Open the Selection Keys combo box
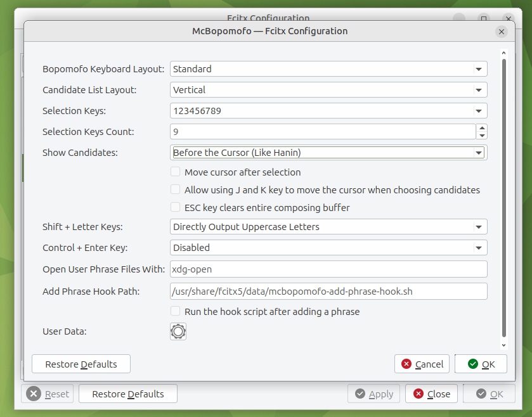The height and width of the screenshot is (417, 532). [328, 111]
